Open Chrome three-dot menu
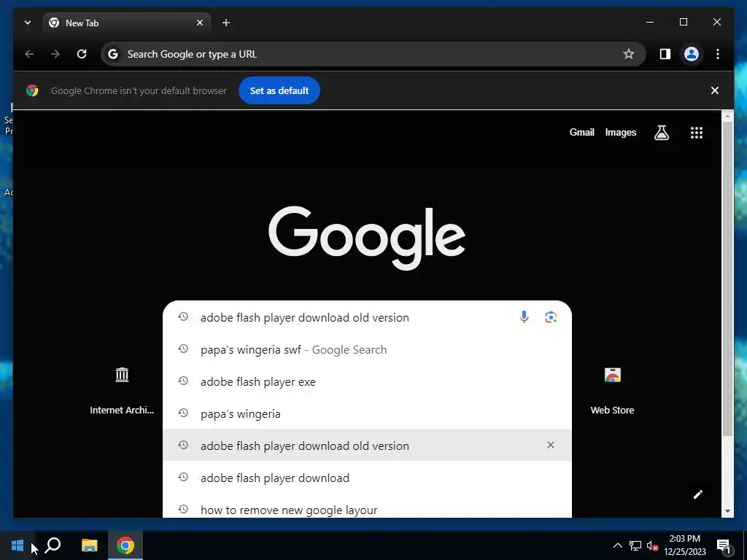Image resolution: width=747 pixels, height=560 pixels. pyautogui.click(x=718, y=54)
